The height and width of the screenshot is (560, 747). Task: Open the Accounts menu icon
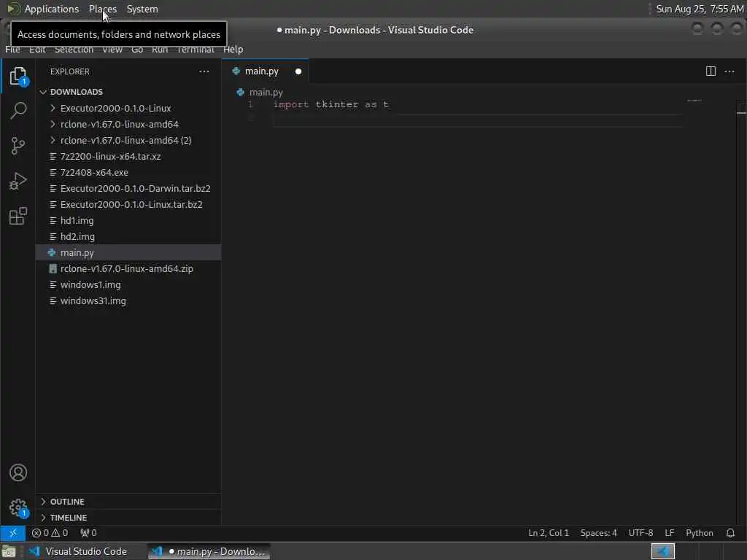point(18,472)
